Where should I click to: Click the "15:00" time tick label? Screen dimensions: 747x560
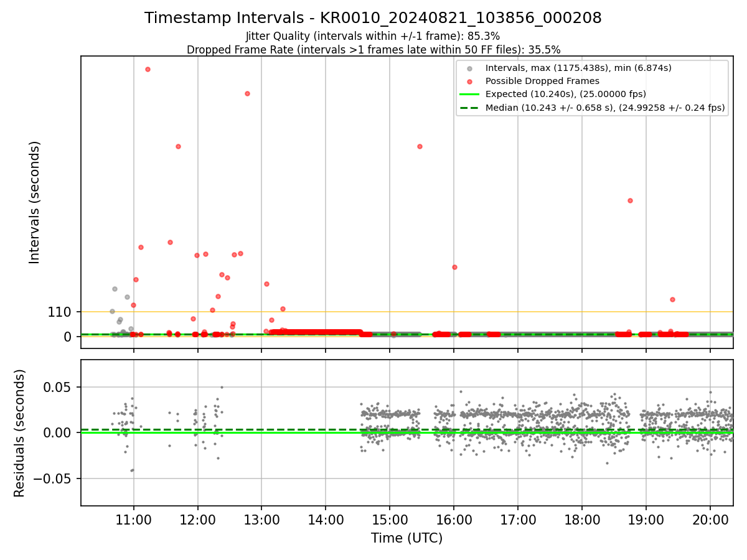click(390, 520)
